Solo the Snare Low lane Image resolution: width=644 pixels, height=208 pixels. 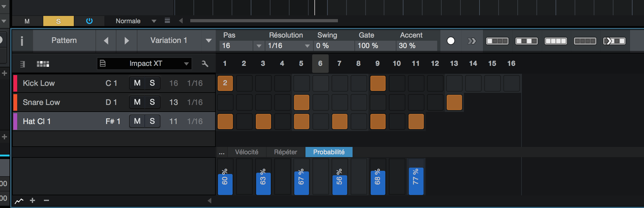(152, 102)
